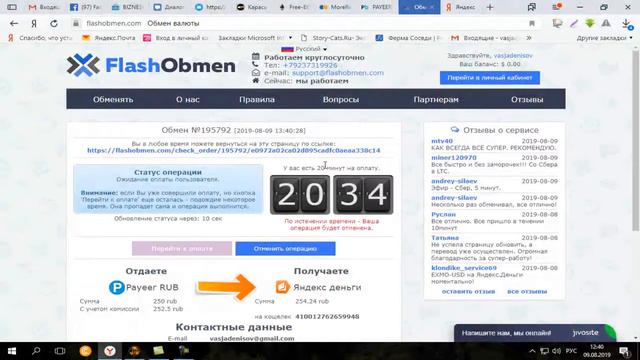Click 'оставить отзыв' link

[468, 291]
